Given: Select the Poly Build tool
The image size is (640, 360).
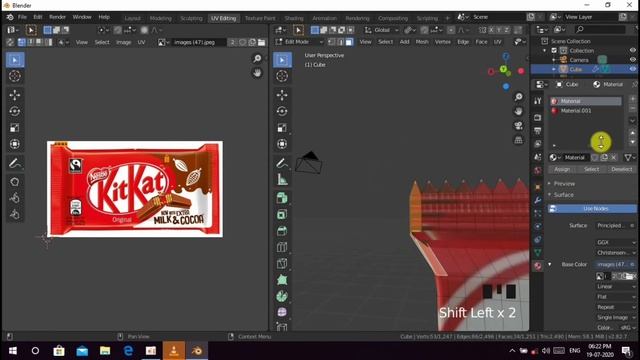Looking at the screenshot, I should coord(282,280).
